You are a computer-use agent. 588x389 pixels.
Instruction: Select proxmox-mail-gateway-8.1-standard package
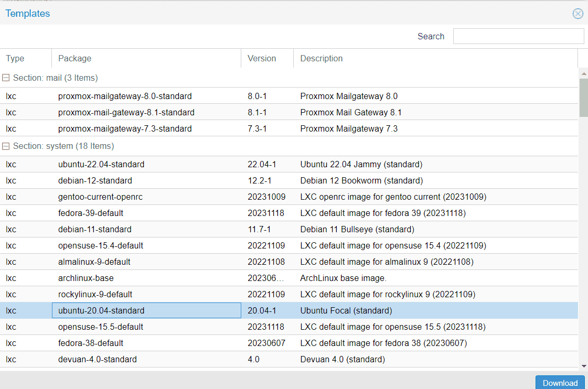[x=126, y=112]
